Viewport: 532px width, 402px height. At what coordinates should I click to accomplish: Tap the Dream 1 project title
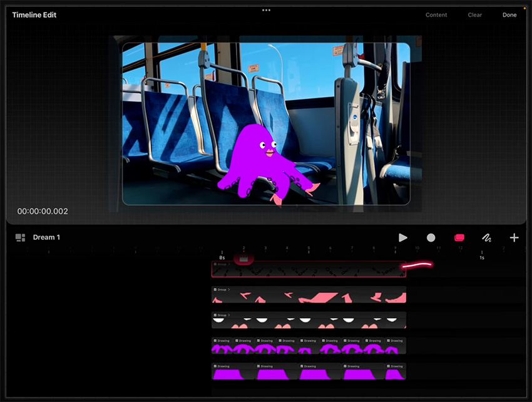46,238
